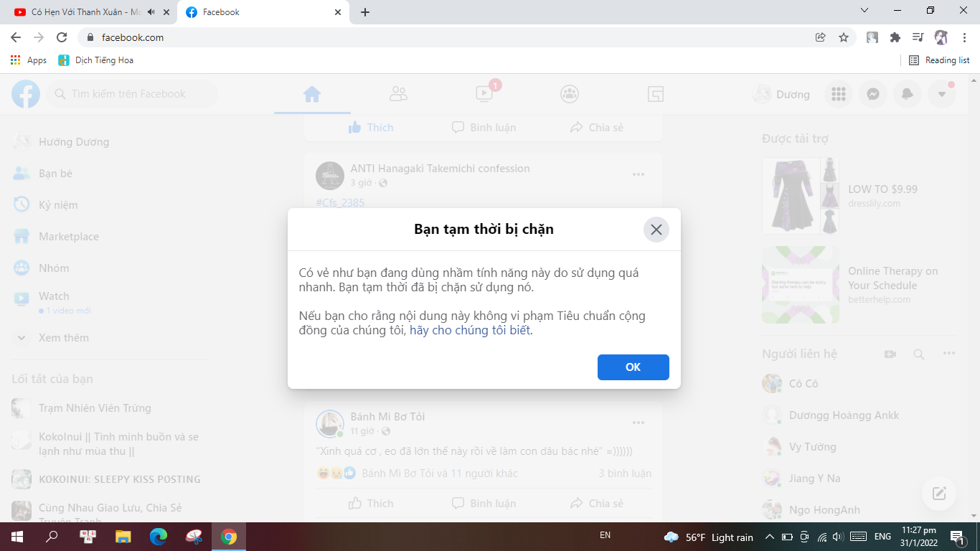Viewport: 980px width, 551px height.
Task: Open Marketplace from left sidebar
Action: coord(68,236)
